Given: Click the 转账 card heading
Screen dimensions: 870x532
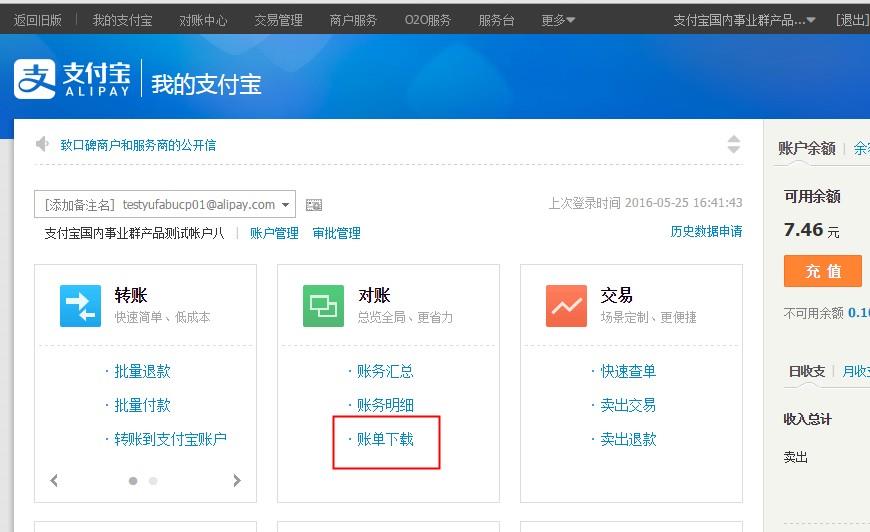Looking at the screenshot, I should [x=131, y=295].
